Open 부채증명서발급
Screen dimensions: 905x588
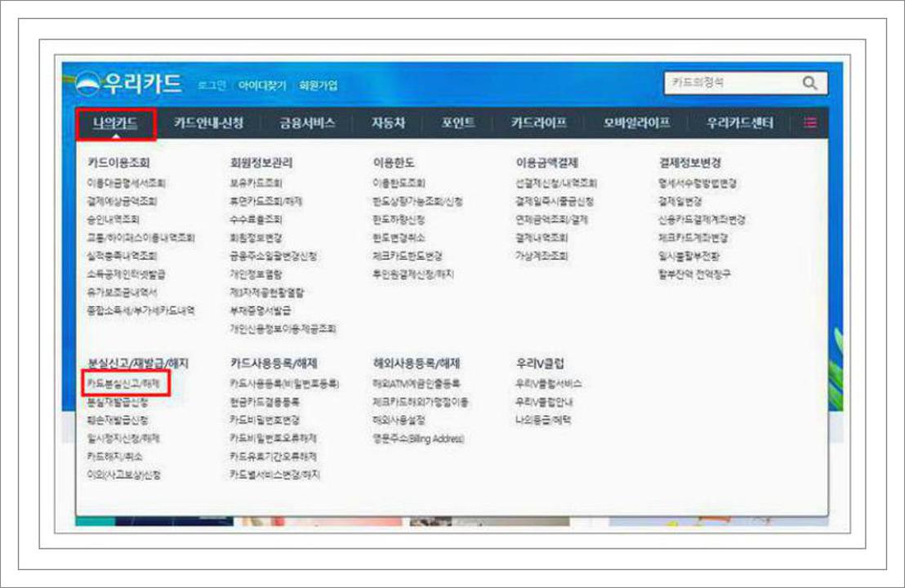(x=260, y=310)
